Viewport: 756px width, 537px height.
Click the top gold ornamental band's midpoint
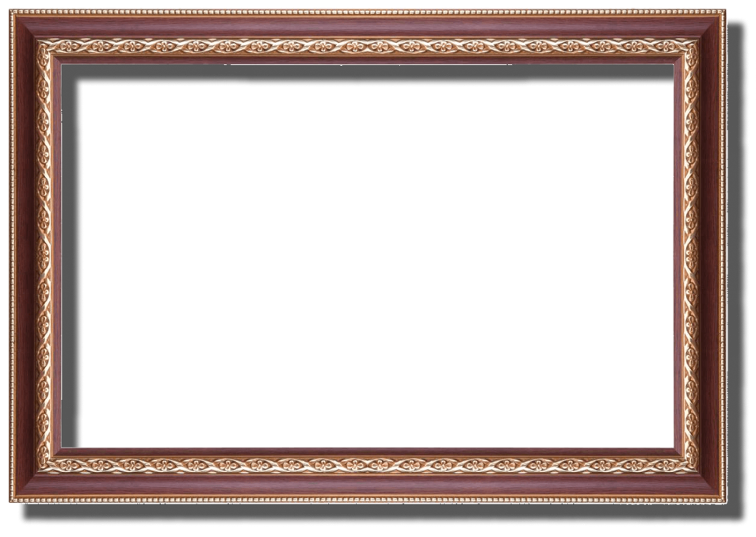[x=368, y=46]
